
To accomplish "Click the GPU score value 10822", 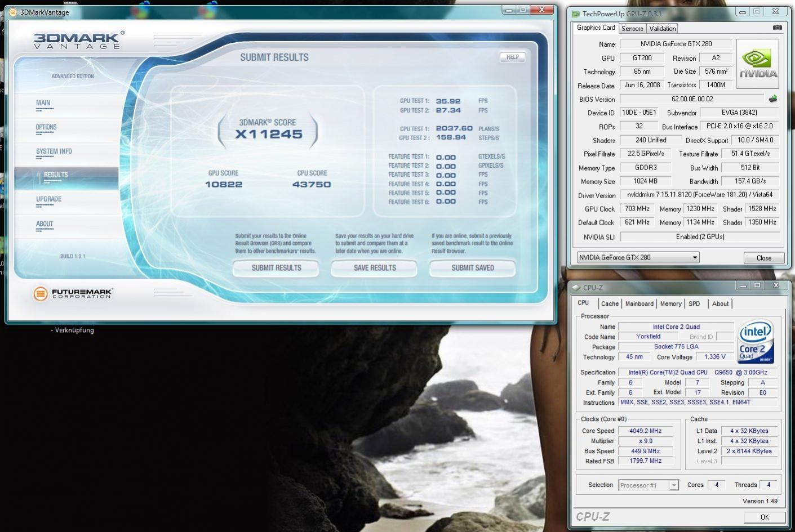I will (x=224, y=185).
